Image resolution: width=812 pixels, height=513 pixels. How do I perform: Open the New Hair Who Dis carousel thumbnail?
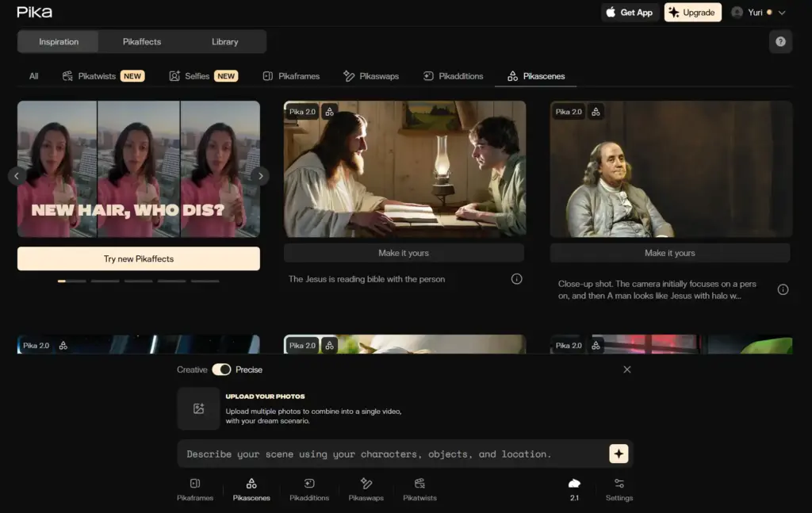pos(139,169)
